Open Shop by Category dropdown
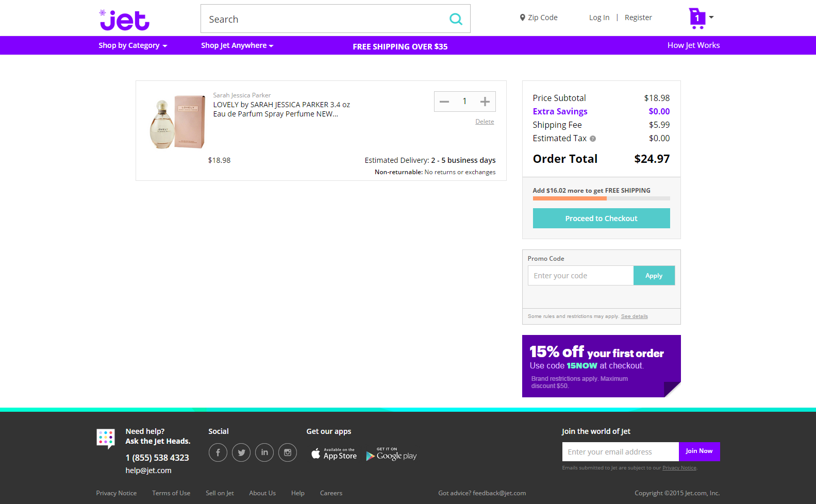This screenshot has height=504, width=816. pyautogui.click(x=133, y=45)
